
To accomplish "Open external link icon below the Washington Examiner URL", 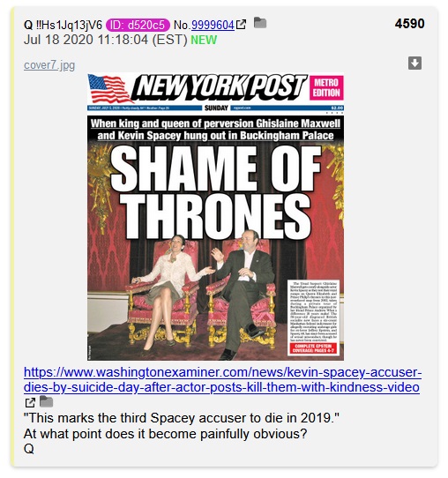I will [30, 402].
